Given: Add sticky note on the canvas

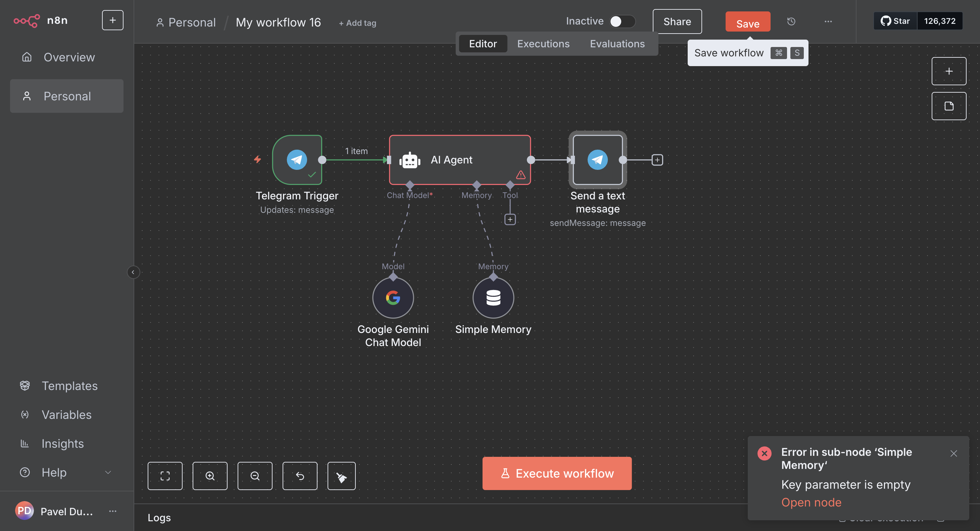Looking at the screenshot, I should tap(948, 106).
